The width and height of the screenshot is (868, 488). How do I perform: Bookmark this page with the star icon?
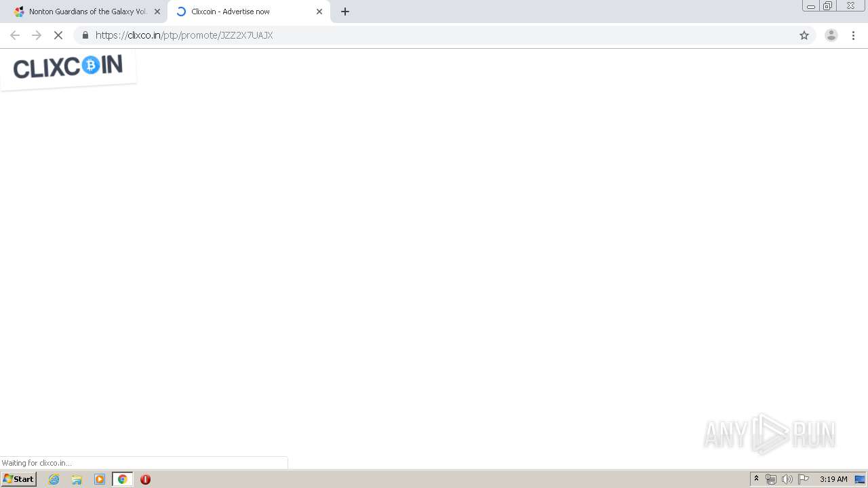coord(804,35)
